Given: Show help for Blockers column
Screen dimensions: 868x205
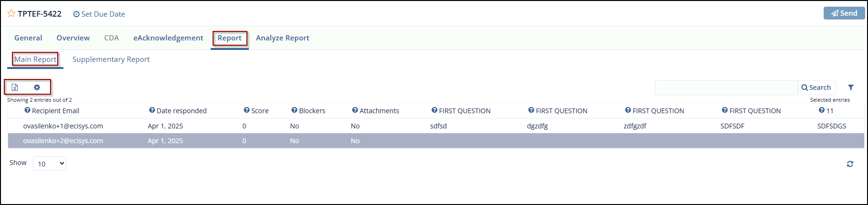Looking at the screenshot, I should coord(294,110).
